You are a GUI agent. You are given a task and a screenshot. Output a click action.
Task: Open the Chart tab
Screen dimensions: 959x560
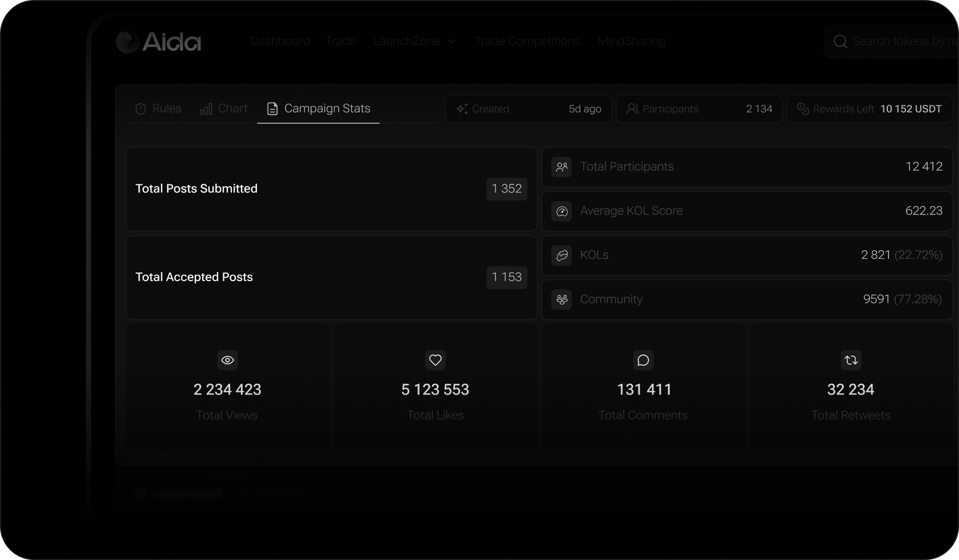[x=224, y=109]
